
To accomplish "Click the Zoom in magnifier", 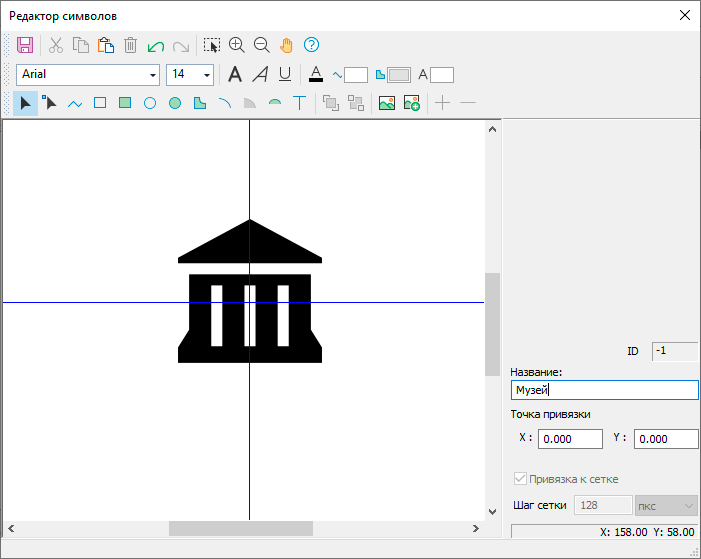I will [x=236, y=45].
